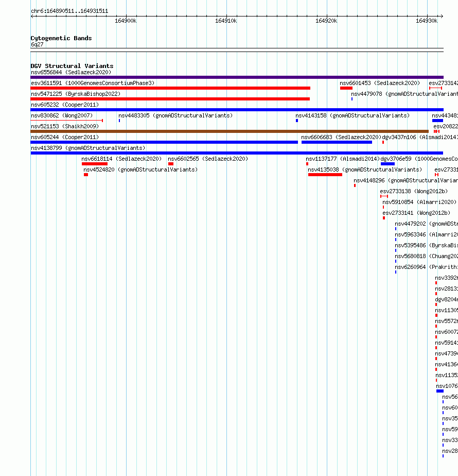Open the dgv3706e59 variant label
458x476 pixels.
click(419, 159)
